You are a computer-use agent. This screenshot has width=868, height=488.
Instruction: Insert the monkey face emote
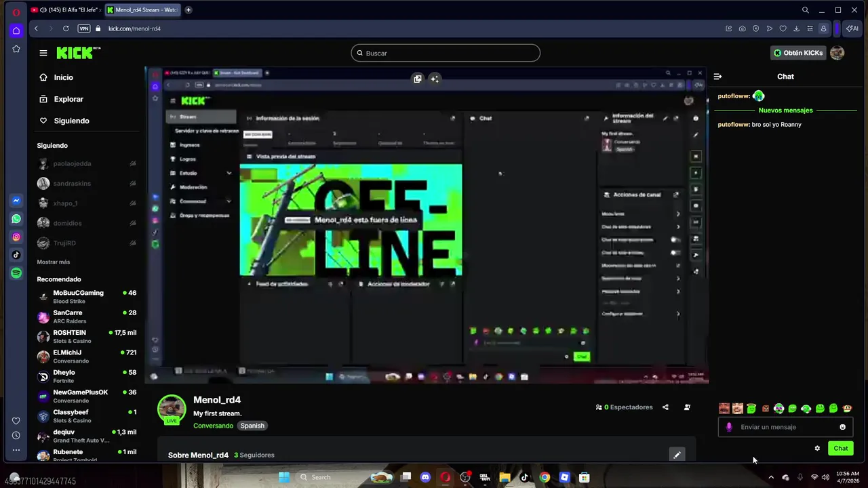(x=847, y=408)
